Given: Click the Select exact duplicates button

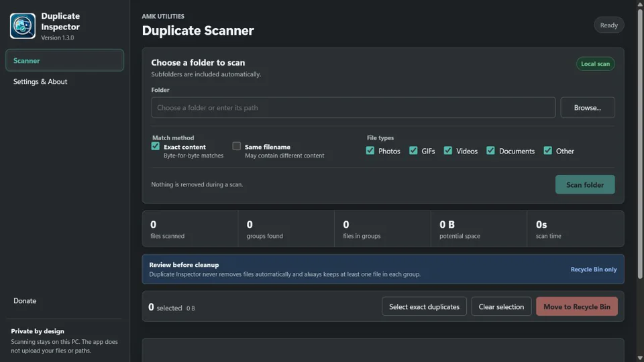Looking at the screenshot, I should (424, 306).
